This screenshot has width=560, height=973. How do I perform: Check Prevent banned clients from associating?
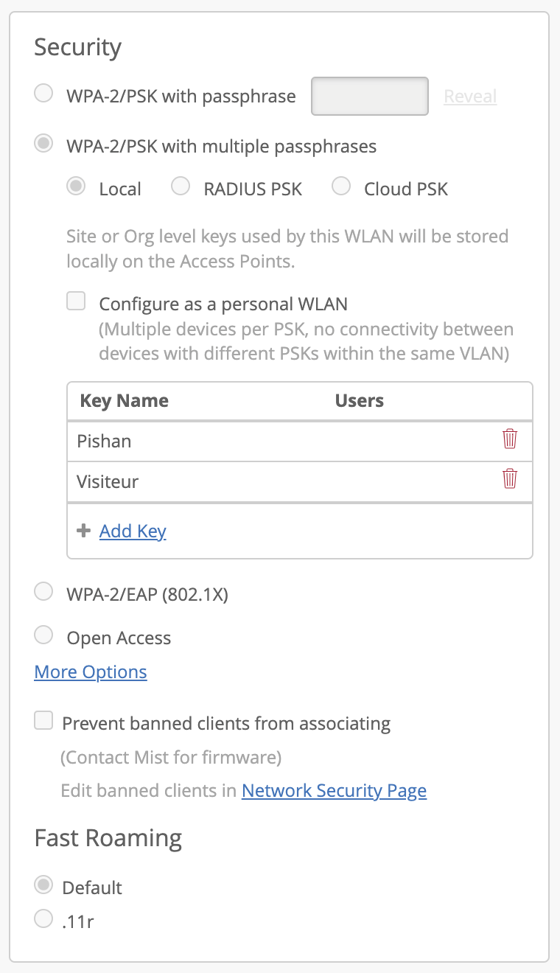pos(44,721)
